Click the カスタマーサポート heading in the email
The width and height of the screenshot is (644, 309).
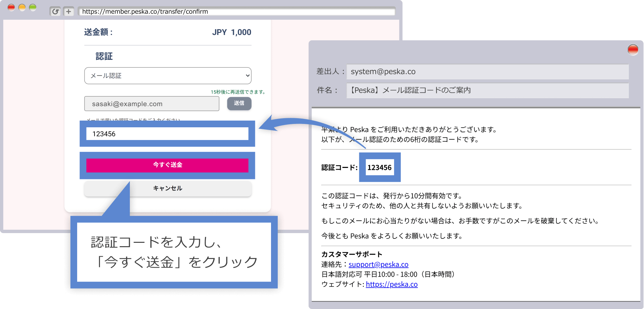pos(352,254)
